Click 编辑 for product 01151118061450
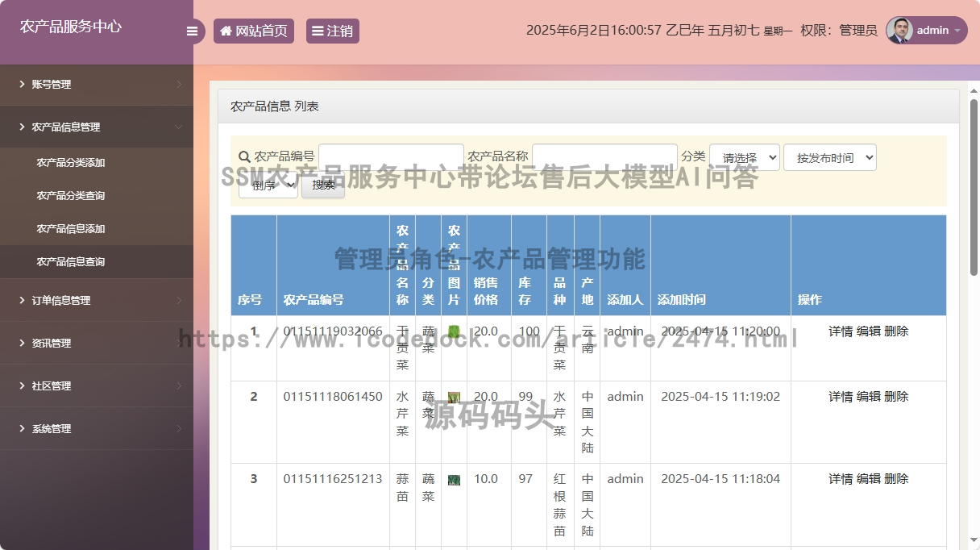Image resolution: width=980 pixels, height=550 pixels. 868,396
